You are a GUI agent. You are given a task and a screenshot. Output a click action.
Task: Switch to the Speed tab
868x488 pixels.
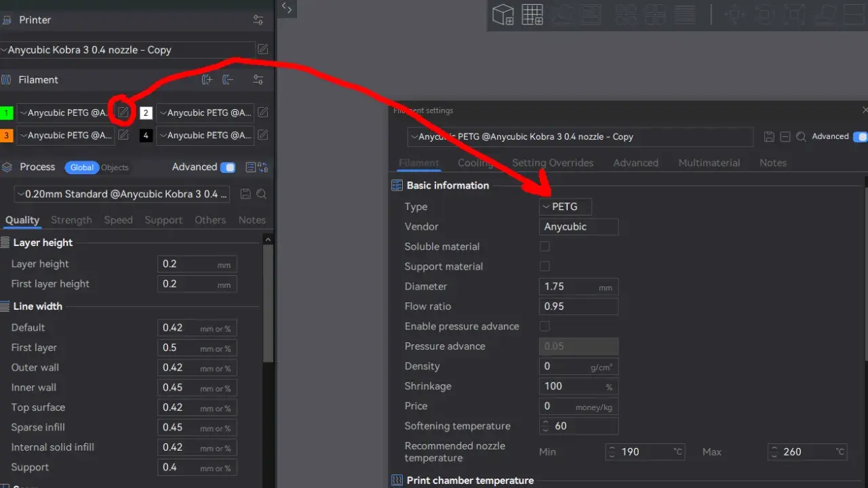click(x=119, y=220)
